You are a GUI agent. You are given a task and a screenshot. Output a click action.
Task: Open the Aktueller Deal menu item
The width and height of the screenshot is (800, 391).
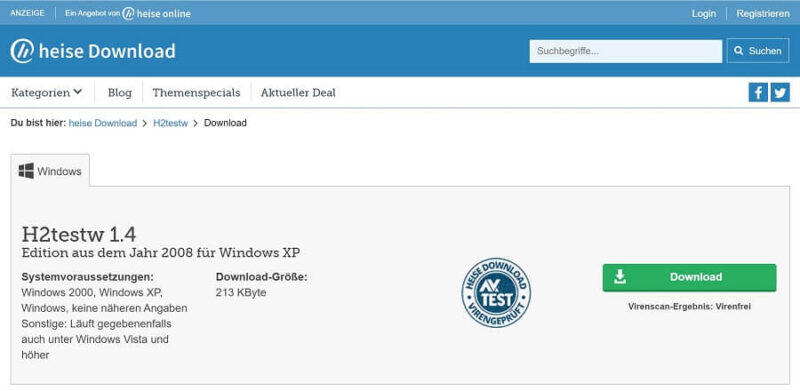coord(298,93)
